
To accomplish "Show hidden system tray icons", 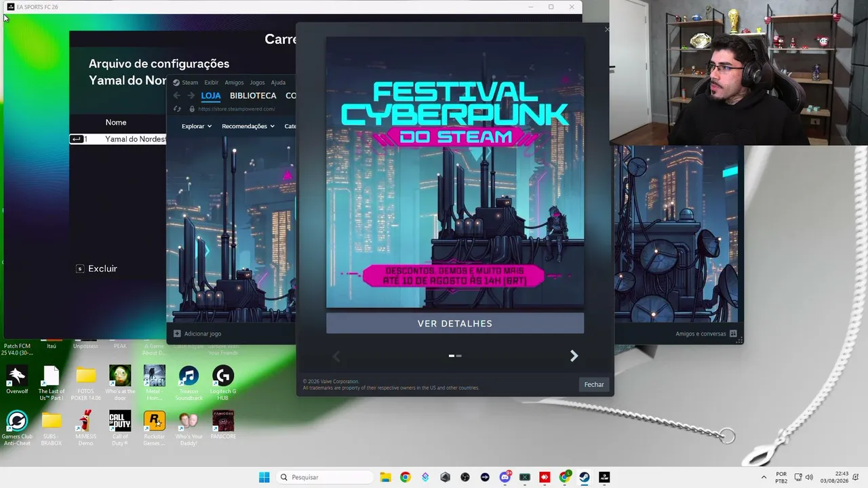I will click(x=764, y=477).
